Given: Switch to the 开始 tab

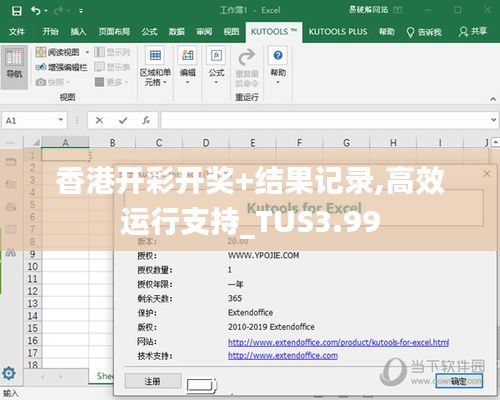Looking at the screenshot, I should point(51,32).
